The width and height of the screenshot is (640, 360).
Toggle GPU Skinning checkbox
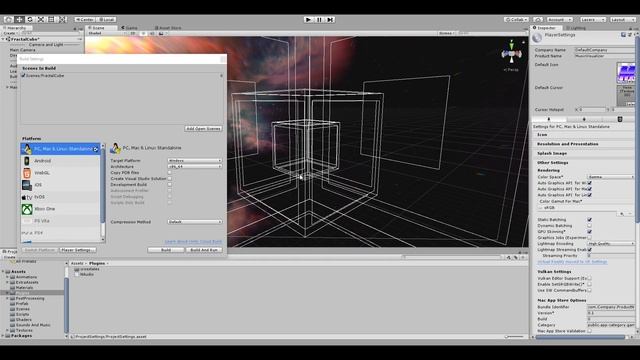[589, 231]
